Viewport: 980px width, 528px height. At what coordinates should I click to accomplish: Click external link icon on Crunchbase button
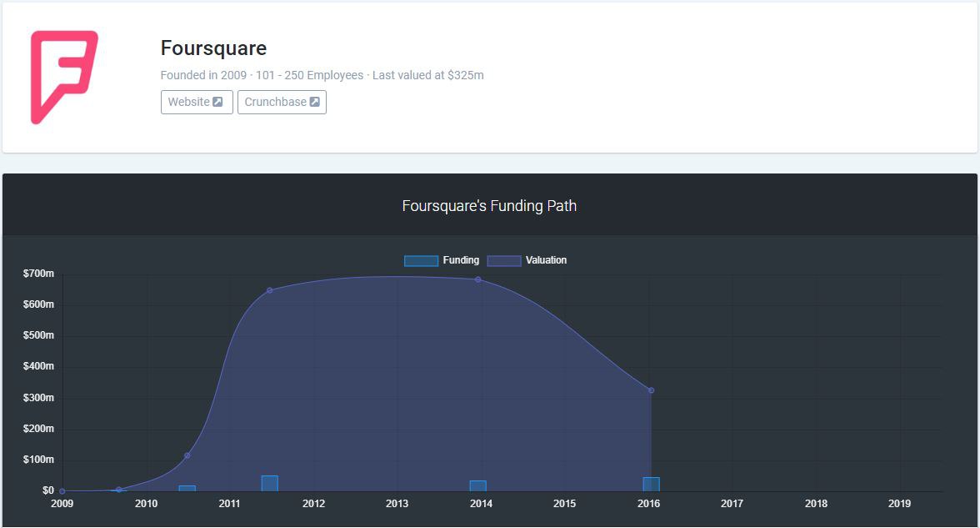pyautogui.click(x=314, y=102)
